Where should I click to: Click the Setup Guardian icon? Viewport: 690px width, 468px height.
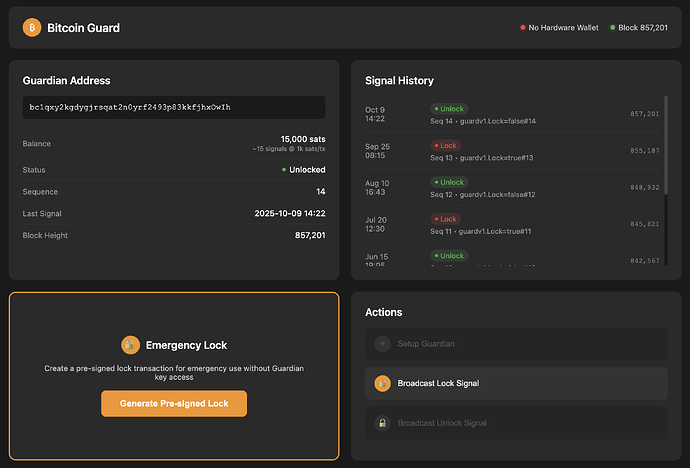(382, 344)
